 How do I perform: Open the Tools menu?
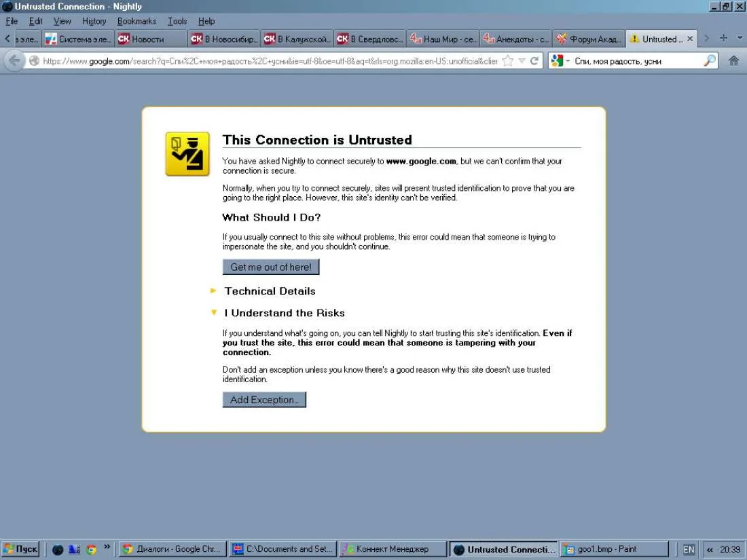pos(177,21)
